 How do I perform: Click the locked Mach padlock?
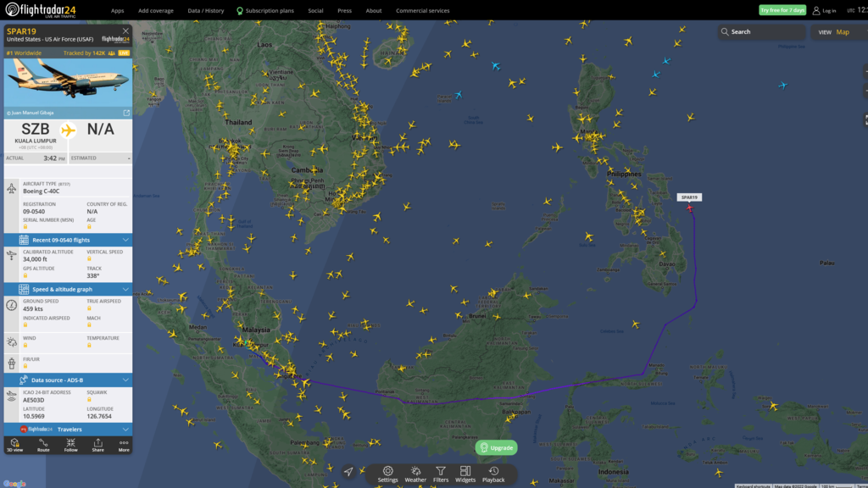(89, 324)
